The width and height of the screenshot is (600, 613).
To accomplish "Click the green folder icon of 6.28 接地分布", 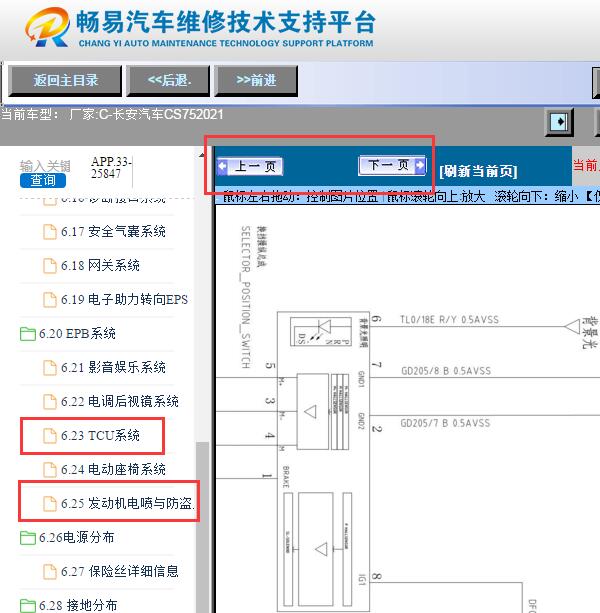I will [x=28, y=606].
